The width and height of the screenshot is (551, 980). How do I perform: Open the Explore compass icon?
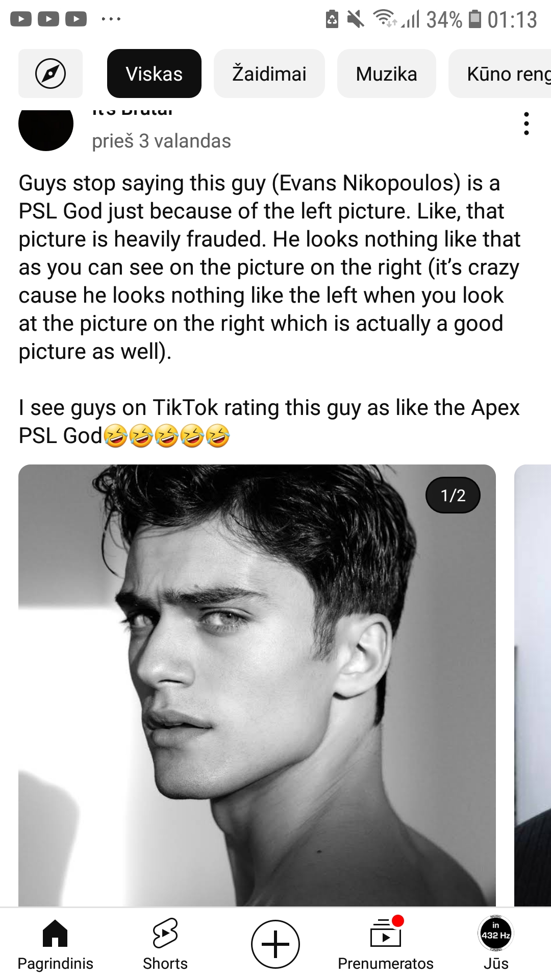(51, 73)
